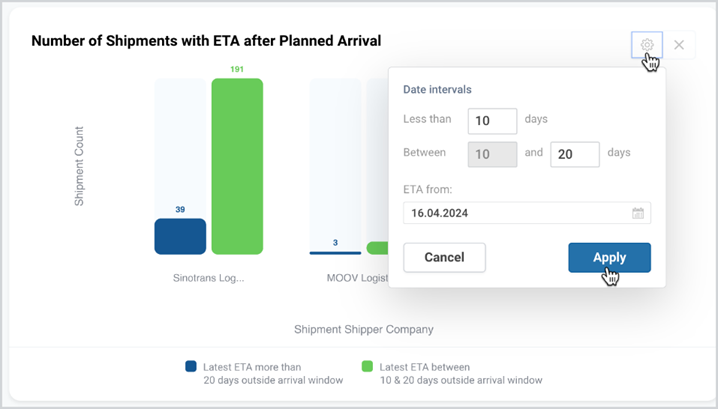718x409 pixels.
Task: Select the MOOV Logistics blue bar
Action: (x=335, y=253)
